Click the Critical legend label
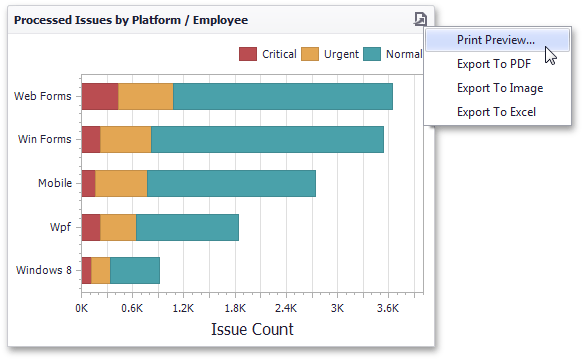585x362 pixels. coord(279,54)
